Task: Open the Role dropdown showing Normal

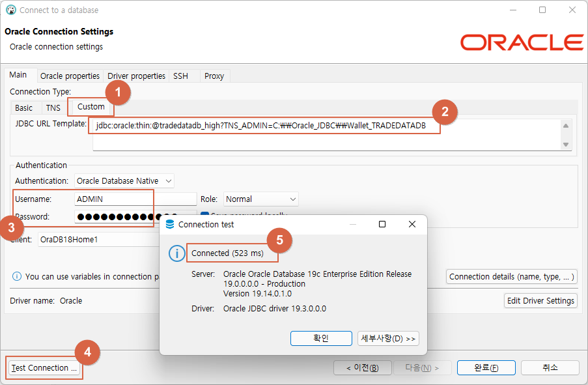Action: (x=261, y=199)
